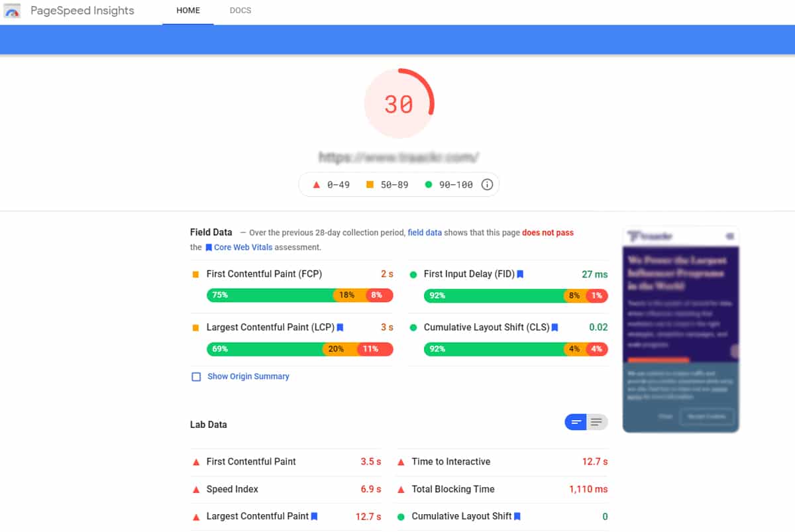Click the PageSpeed Insights logo icon
The width and height of the screenshot is (795, 532).
tap(12, 11)
